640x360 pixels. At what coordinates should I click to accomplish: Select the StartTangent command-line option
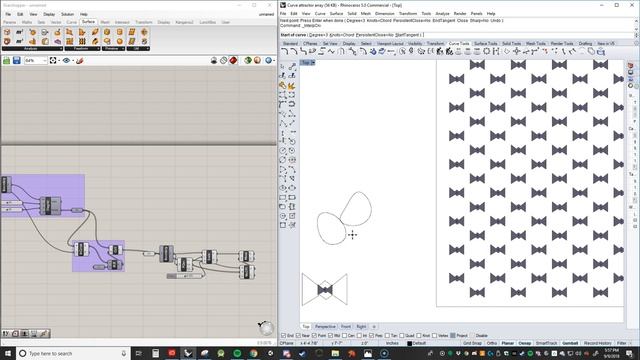[407, 35]
